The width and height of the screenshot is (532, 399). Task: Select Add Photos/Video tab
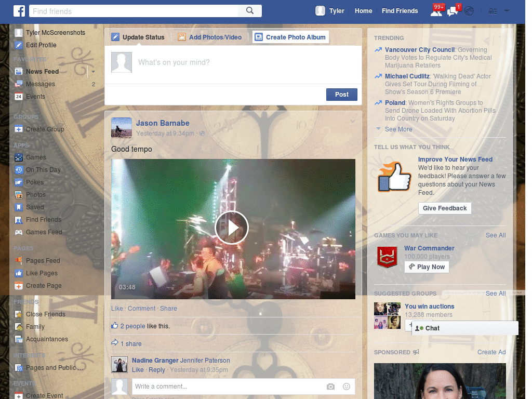210,37
